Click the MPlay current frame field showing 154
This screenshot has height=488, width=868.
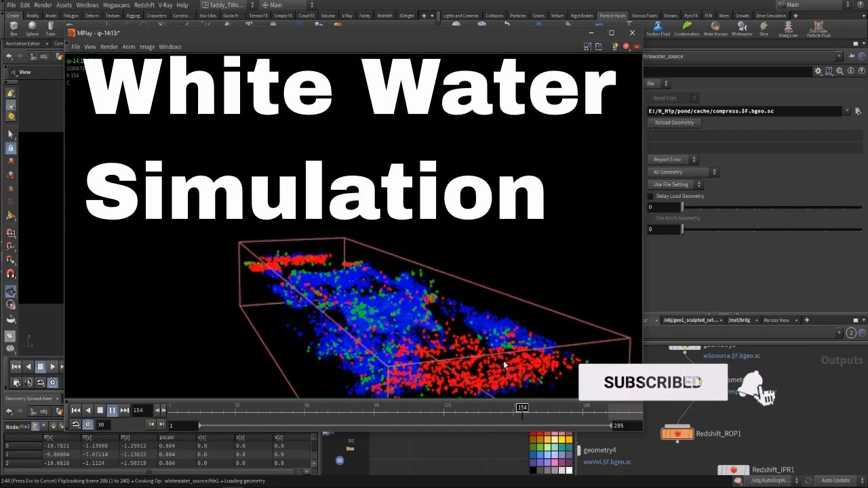[142, 410]
